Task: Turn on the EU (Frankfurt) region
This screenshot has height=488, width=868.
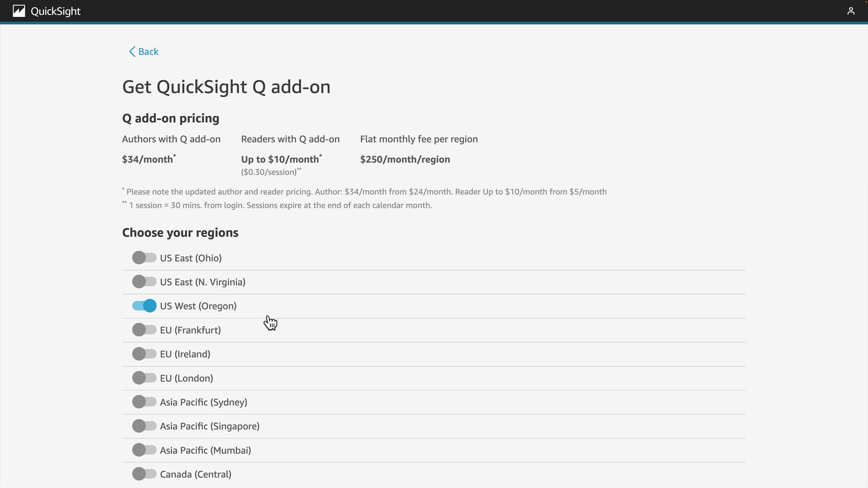Action: [144, 330]
